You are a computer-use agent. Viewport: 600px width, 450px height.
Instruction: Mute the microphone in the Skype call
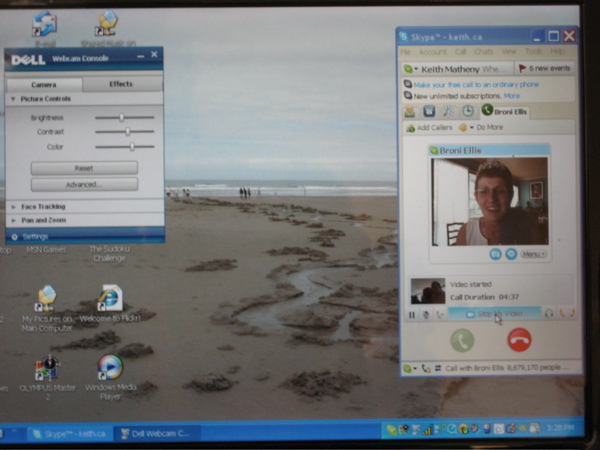(x=426, y=315)
